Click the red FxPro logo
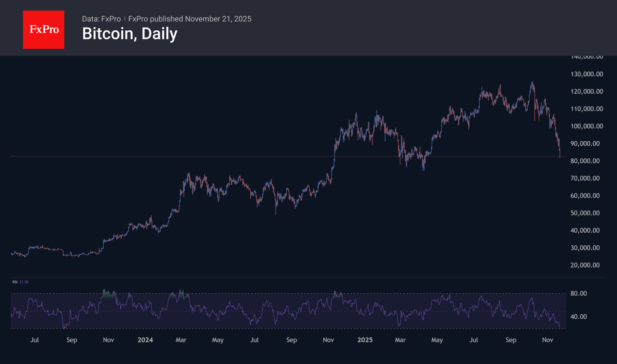This screenshot has width=617, height=364. (x=44, y=29)
